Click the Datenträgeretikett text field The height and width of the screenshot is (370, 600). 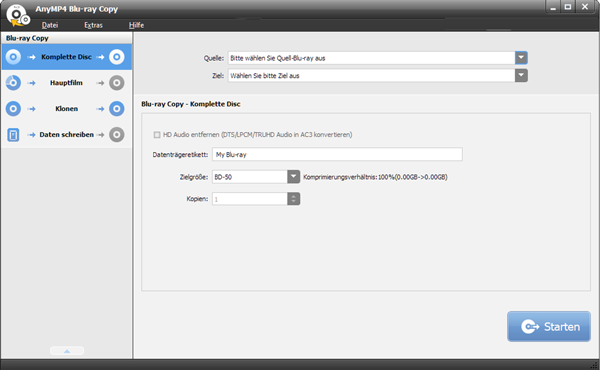[x=337, y=155]
